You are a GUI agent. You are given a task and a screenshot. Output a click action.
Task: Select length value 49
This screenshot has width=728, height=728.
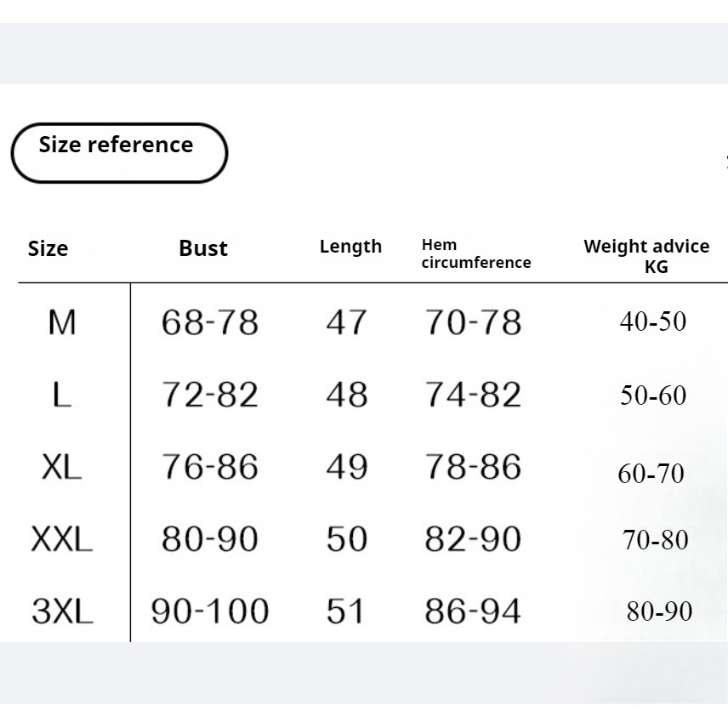(347, 467)
